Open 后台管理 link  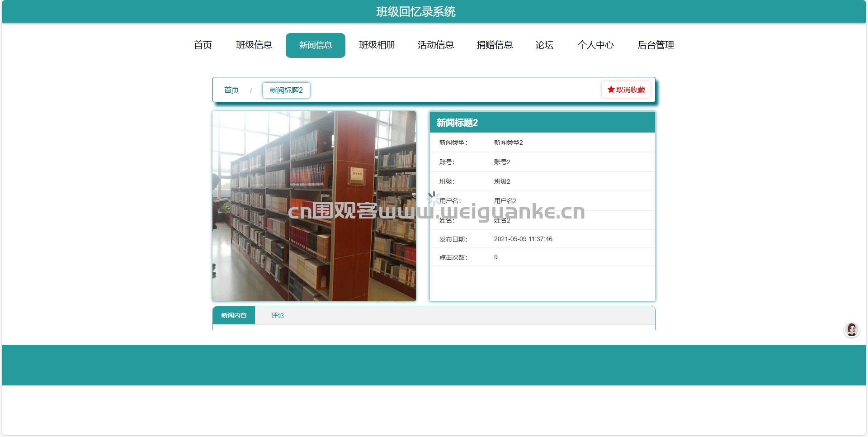pyautogui.click(x=656, y=45)
